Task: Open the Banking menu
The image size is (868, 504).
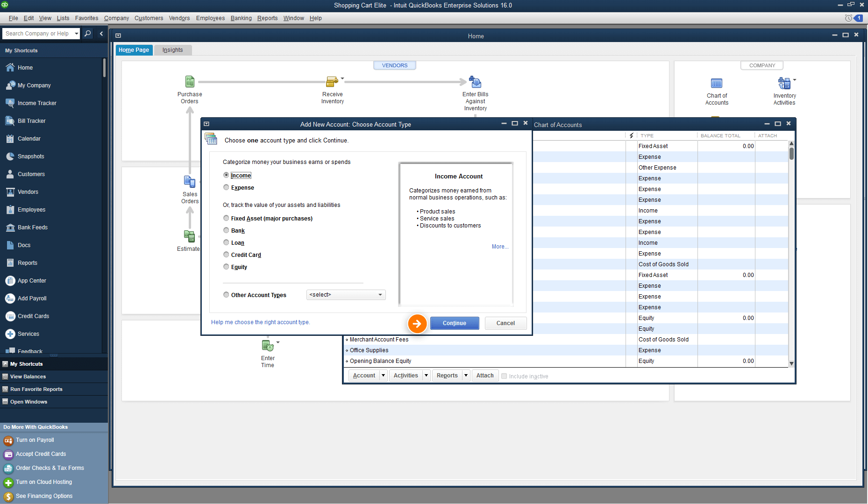Action: 241,18
